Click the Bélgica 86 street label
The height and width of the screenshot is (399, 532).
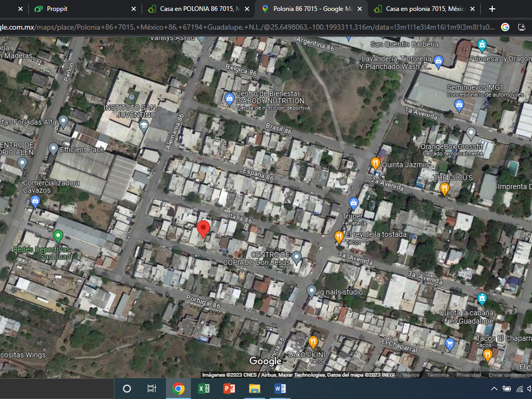241,70
